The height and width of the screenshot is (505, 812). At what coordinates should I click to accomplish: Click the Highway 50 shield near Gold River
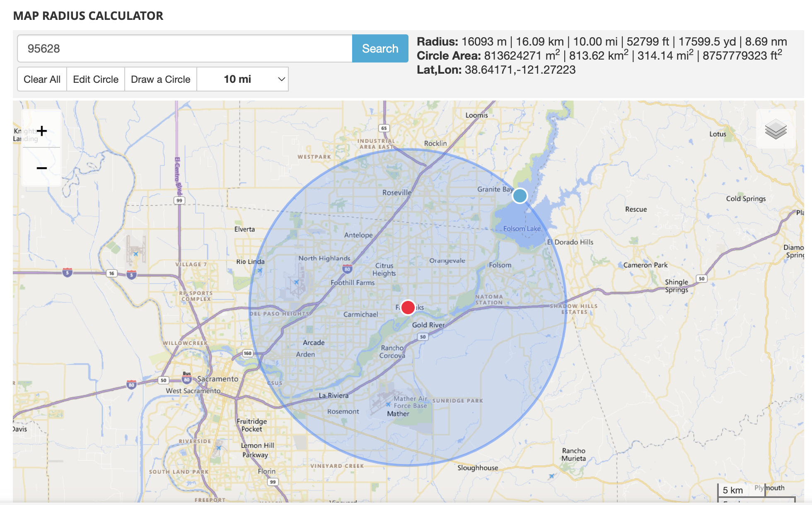423,337
